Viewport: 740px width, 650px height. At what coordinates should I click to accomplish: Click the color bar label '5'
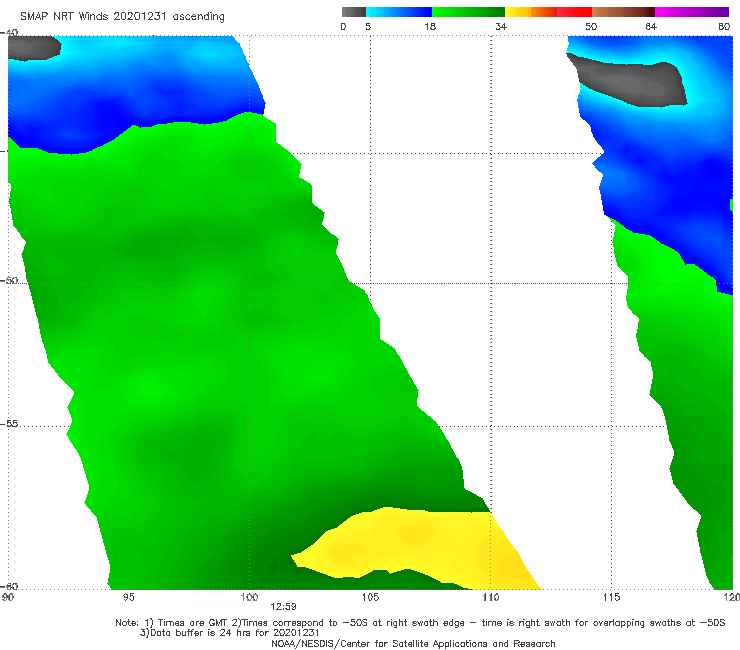click(x=368, y=27)
